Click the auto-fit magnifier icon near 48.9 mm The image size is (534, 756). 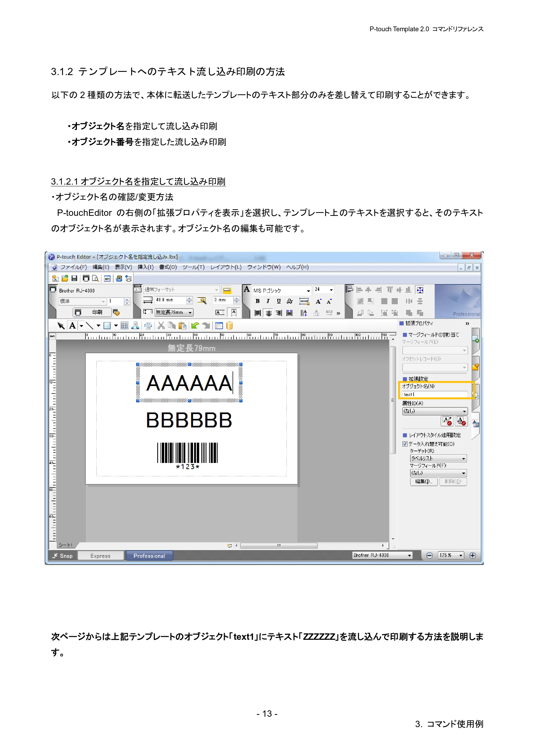202,300
